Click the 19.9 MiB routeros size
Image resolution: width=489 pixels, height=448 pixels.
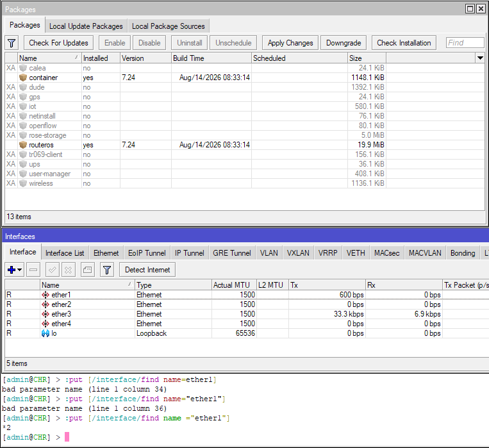point(371,145)
